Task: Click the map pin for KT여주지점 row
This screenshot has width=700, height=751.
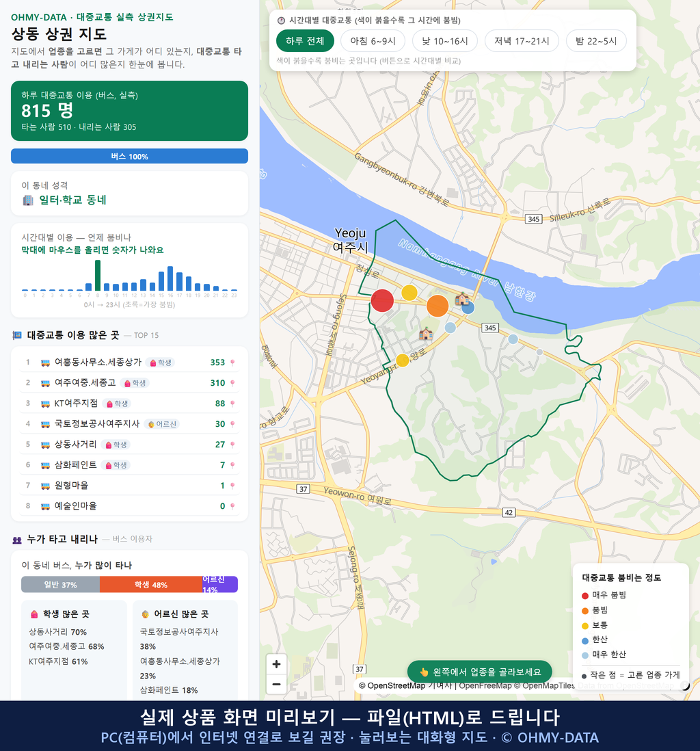Action: (232, 404)
